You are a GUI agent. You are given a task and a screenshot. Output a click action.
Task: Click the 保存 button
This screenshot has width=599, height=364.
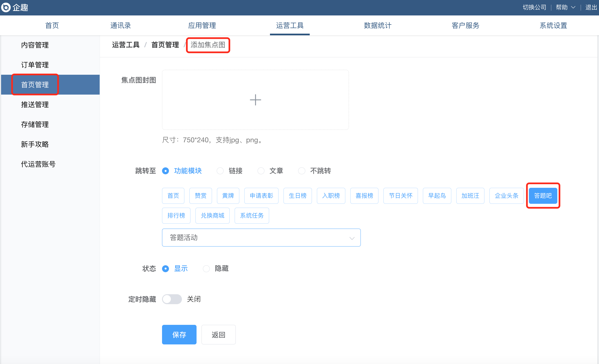[179, 335]
